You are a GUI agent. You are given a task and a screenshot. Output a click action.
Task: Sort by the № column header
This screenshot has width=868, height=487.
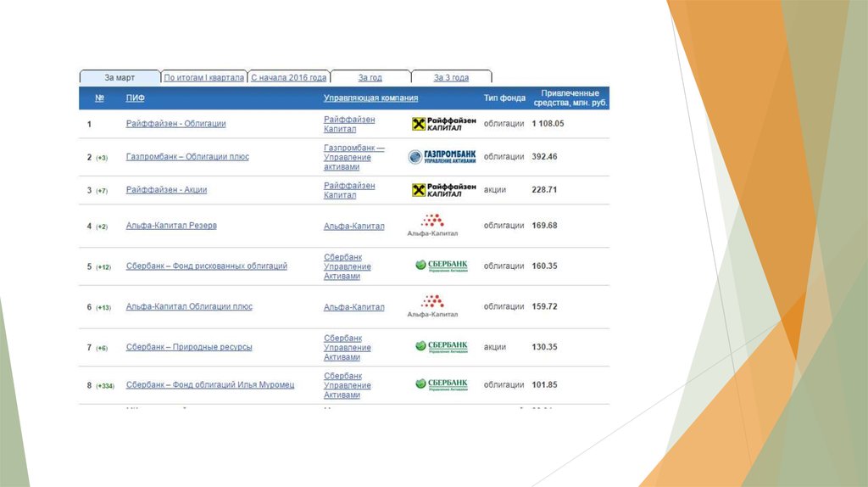100,98
